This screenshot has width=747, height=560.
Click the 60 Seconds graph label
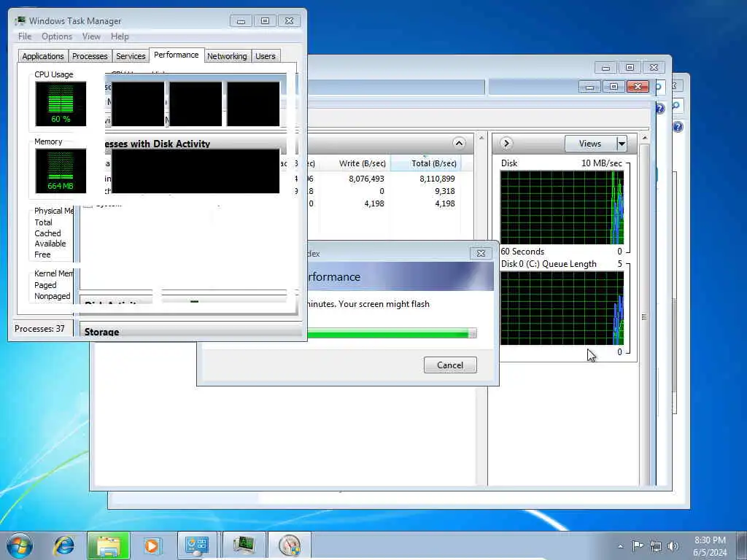(522, 252)
